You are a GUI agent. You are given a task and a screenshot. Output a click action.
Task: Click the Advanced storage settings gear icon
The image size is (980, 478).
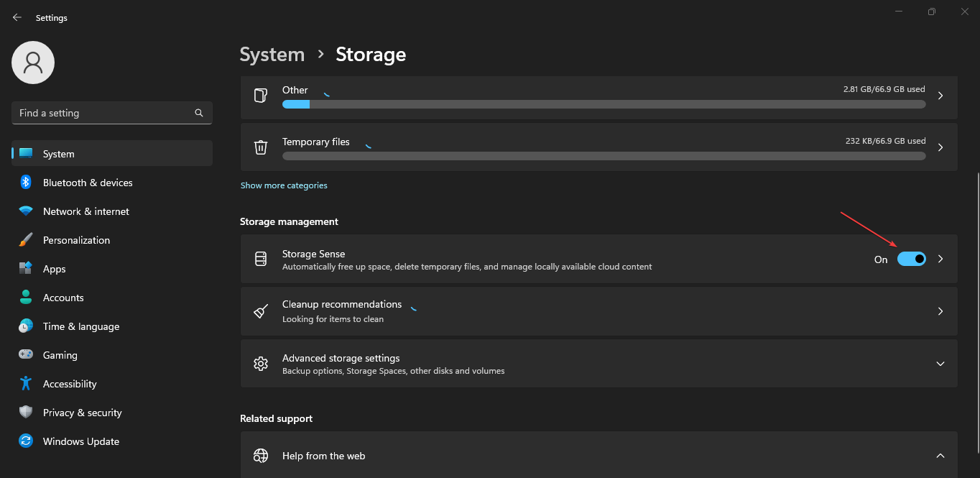click(x=261, y=364)
